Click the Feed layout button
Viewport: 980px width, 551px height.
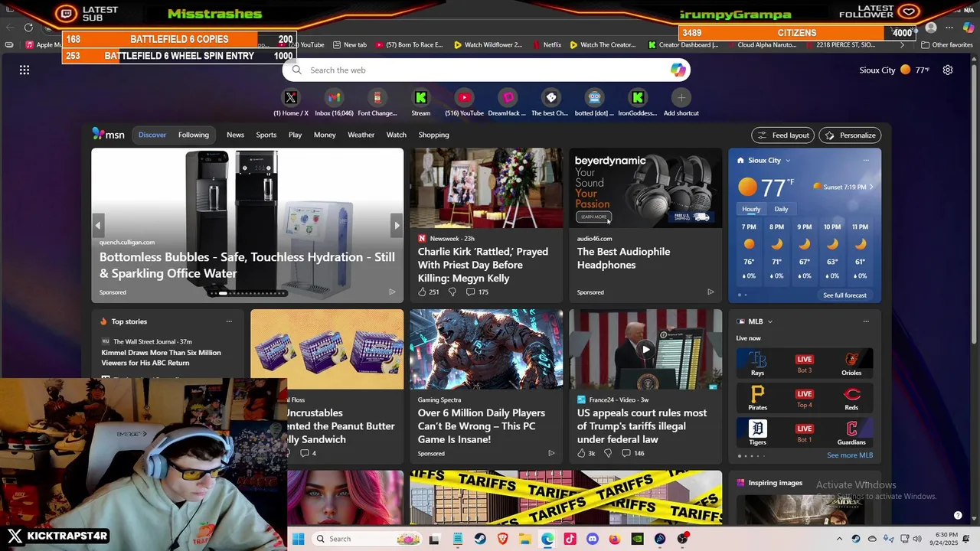[x=783, y=135]
